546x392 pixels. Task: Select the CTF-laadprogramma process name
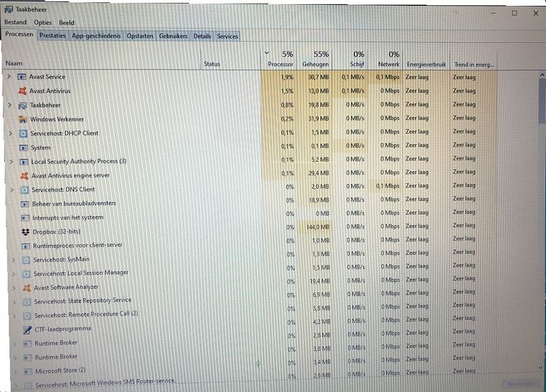tap(63, 329)
